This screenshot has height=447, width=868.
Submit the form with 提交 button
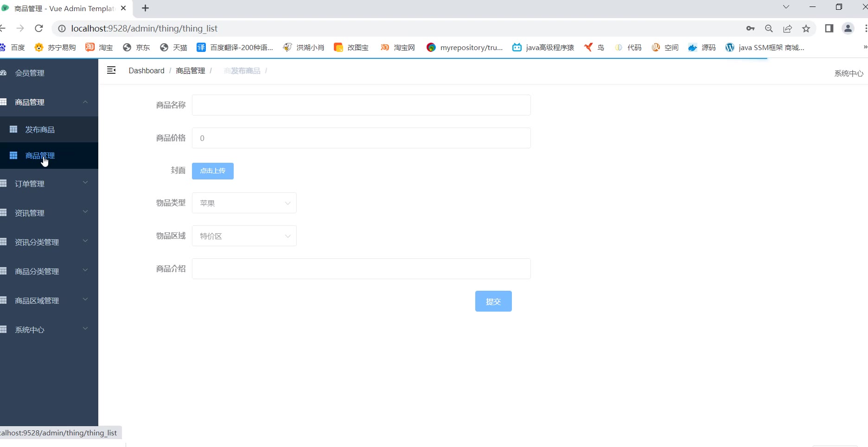tap(493, 301)
